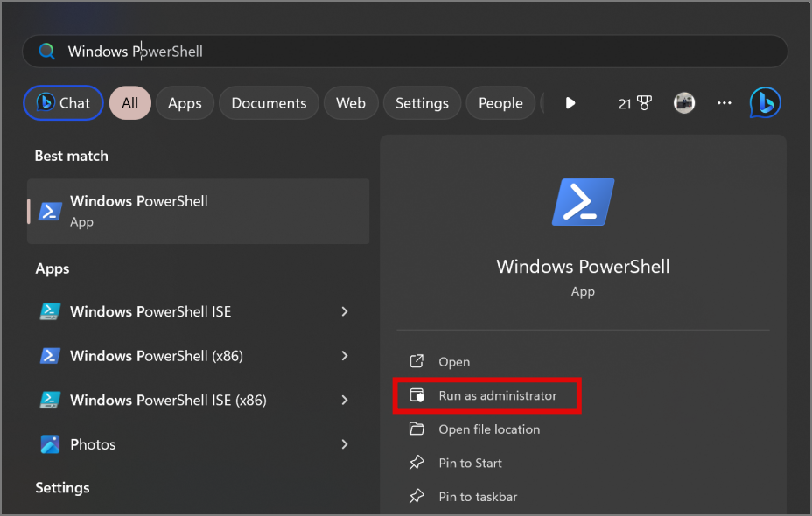Expand Windows PowerShell ISE result chevron
The height and width of the screenshot is (516, 812).
pos(345,311)
